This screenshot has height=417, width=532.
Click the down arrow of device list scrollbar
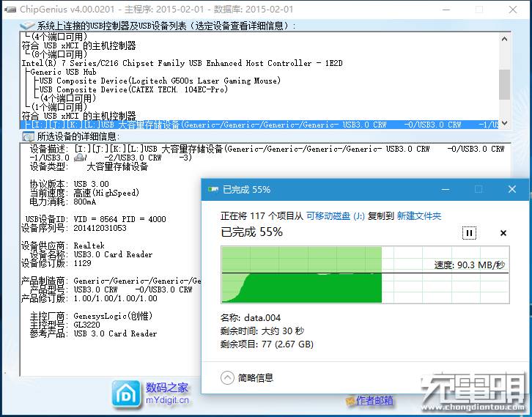pyautogui.click(x=504, y=123)
